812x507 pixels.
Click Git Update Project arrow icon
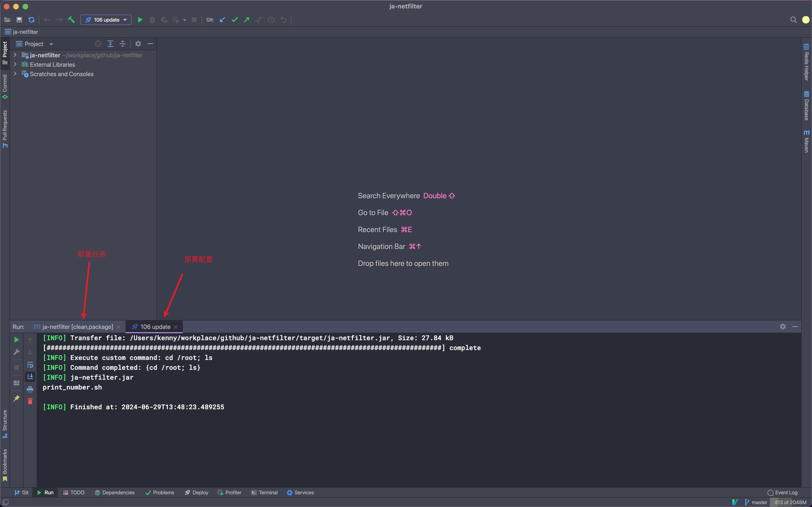coord(222,20)
